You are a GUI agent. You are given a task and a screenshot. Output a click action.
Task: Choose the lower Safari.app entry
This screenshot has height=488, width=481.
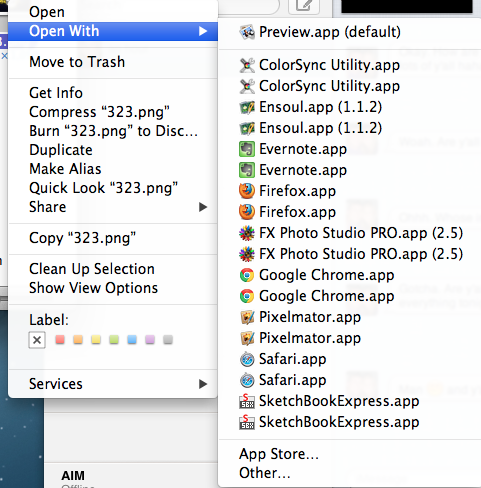point(349,380)
